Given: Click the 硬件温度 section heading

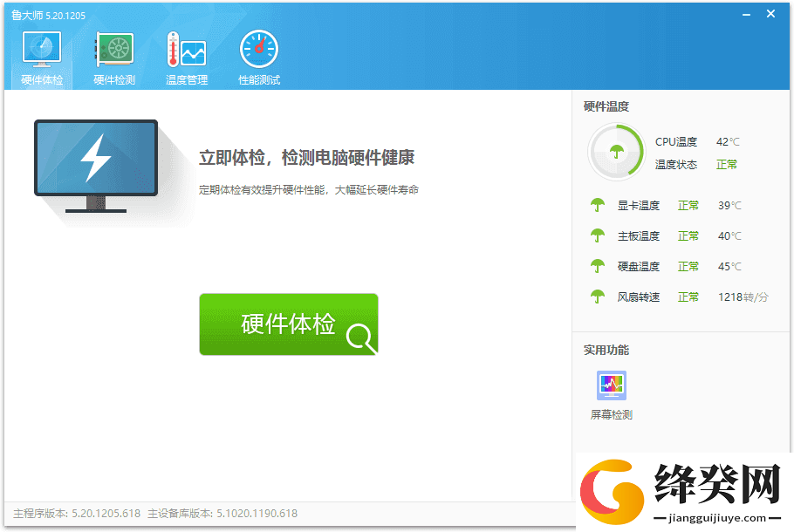Looking at the screenshot, I should coord(606,106).
